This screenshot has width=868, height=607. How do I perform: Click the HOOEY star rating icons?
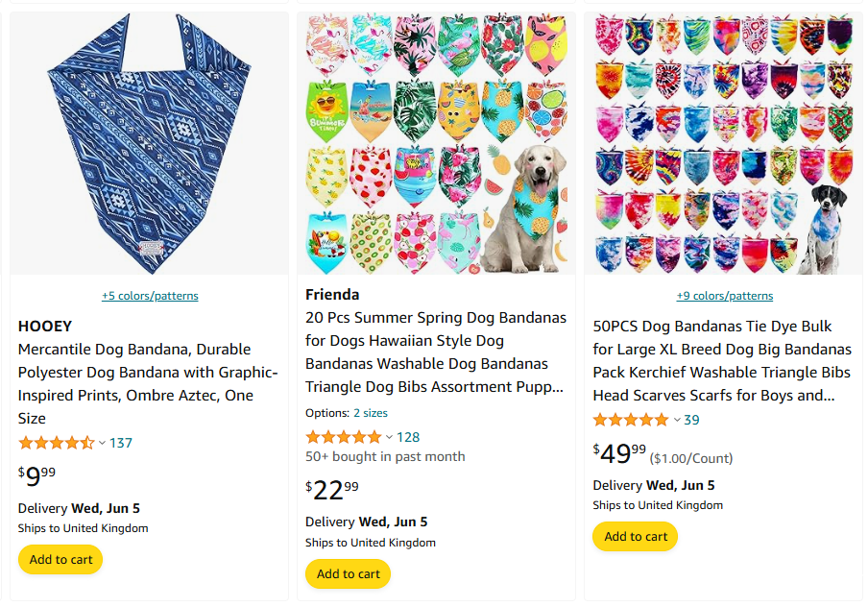(x=56, y=443)
